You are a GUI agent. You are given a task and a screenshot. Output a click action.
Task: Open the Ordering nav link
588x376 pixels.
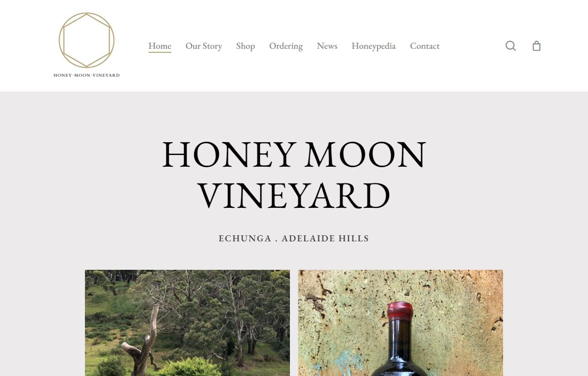point(286,46)
